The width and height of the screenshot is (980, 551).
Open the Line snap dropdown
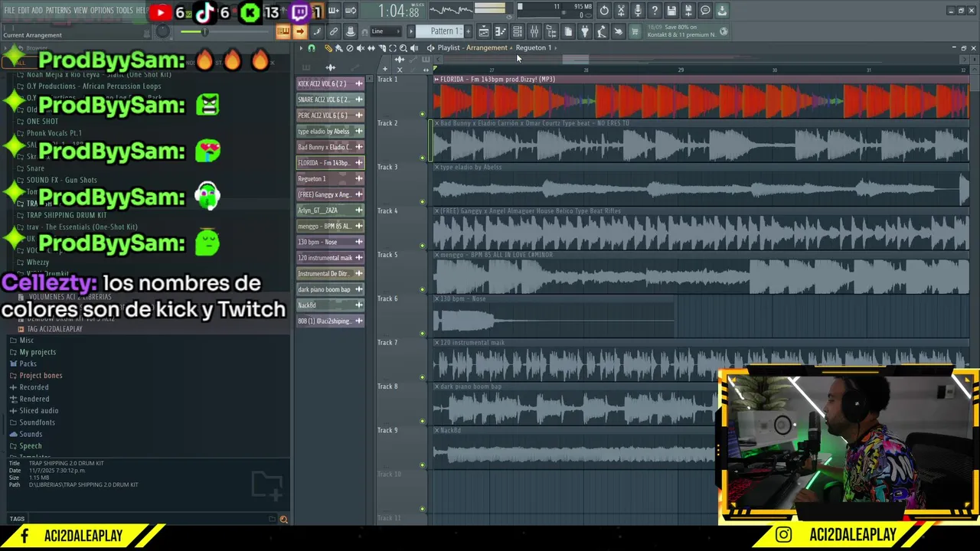386,31
